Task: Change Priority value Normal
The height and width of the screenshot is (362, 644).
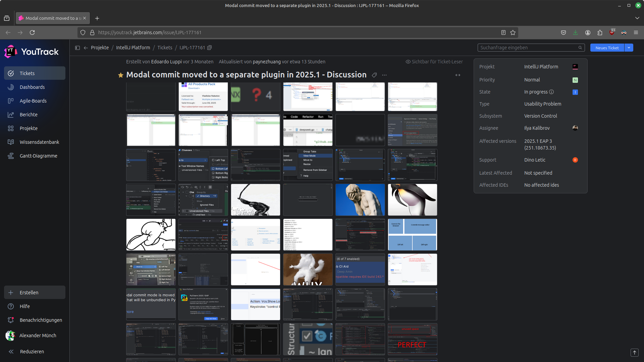Action: [x=532, y=80]
